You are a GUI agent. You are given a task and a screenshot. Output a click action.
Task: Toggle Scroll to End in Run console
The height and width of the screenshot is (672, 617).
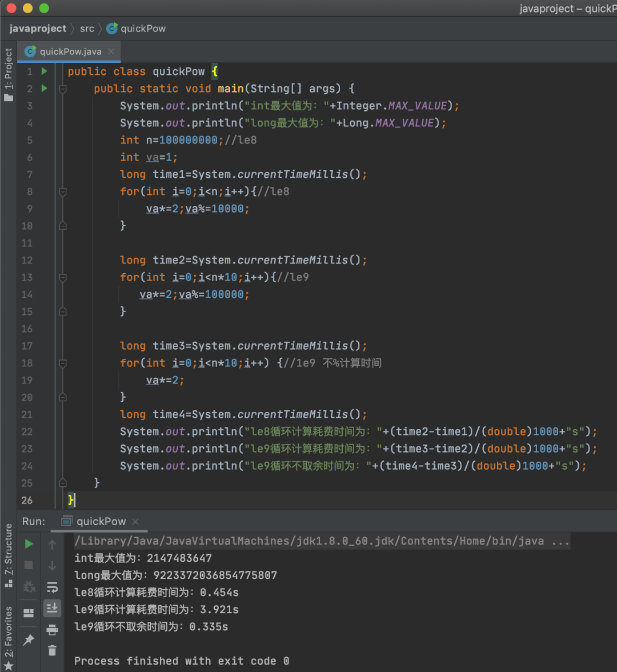53,608
